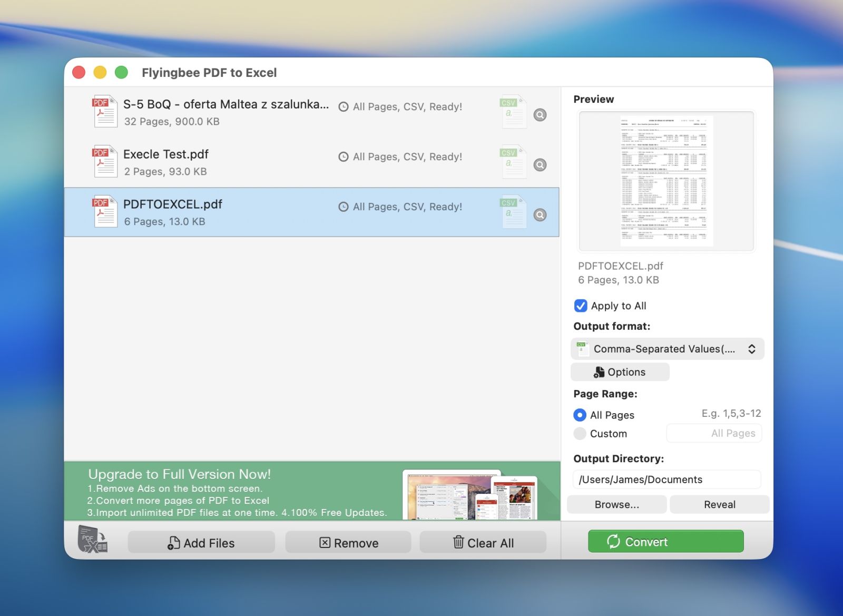Screen dimensions: 843x616
Task: Click magnifier preview icon for PDFTOEXCEL.pdf row
Action: [540, 215]
